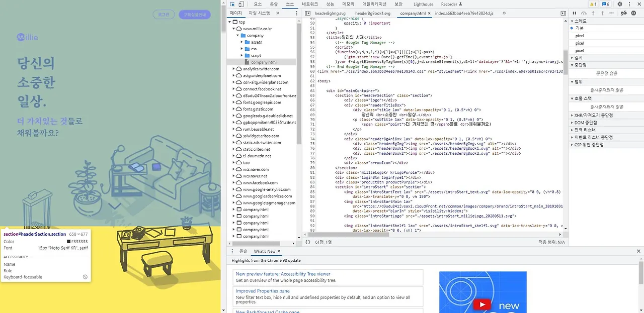Viewport: 644px width, 313px height.
Task: Collapse the www.millie.co.kr domain node
Action: point(234,29)
